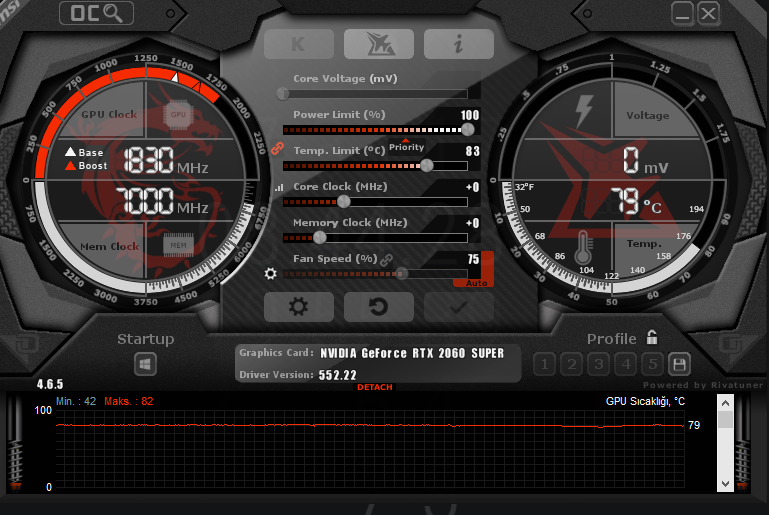
Task: Open fan settings with the small gear
Action: click(270, 273)
